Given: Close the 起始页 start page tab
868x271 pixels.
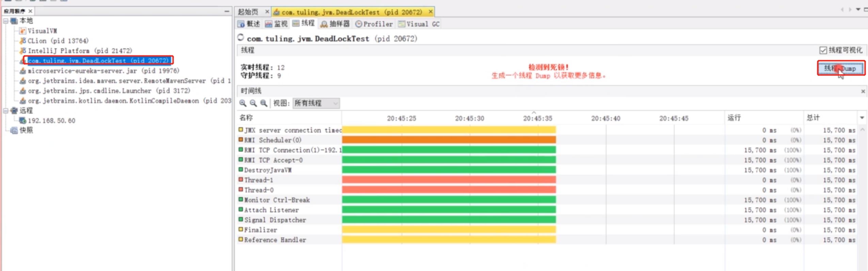Looking at the screenshot, I should tap(267, 12).
